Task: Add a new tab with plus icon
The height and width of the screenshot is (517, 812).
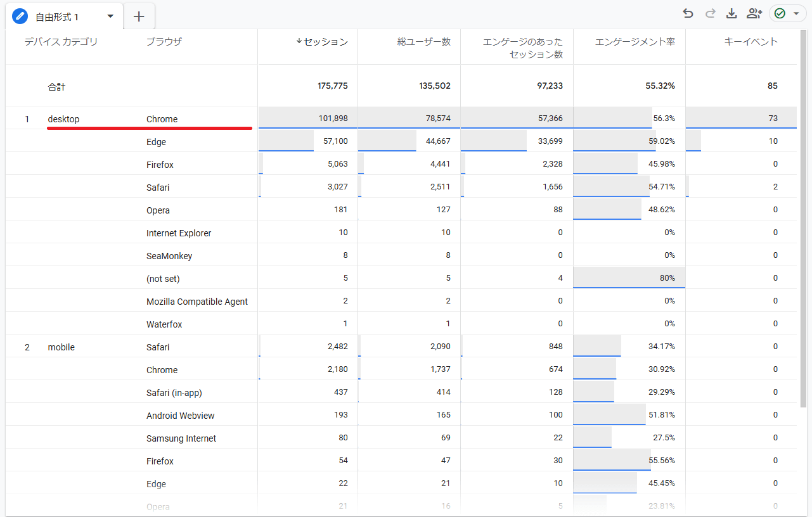Action: pyautogui.click(x=139, y=16)
